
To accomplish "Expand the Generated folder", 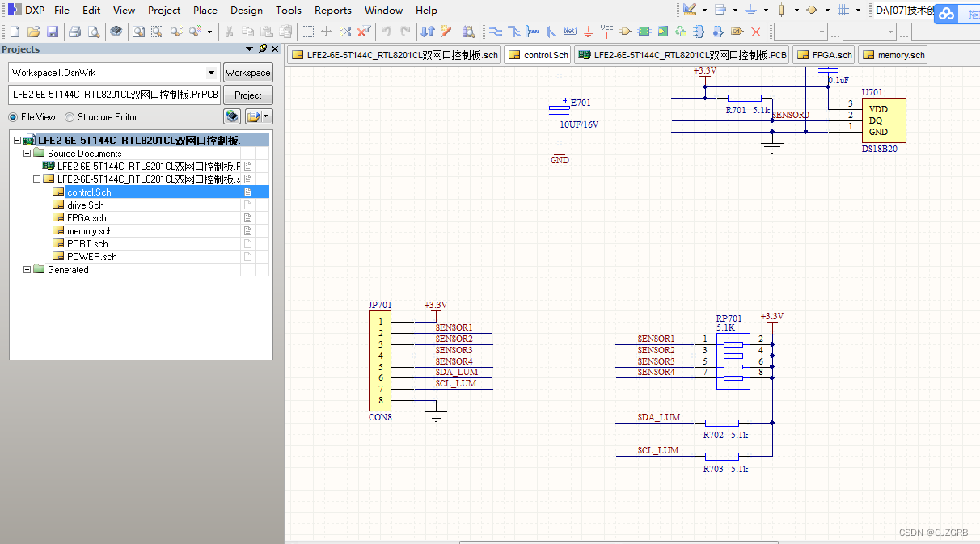I will (x=26, y=269).
